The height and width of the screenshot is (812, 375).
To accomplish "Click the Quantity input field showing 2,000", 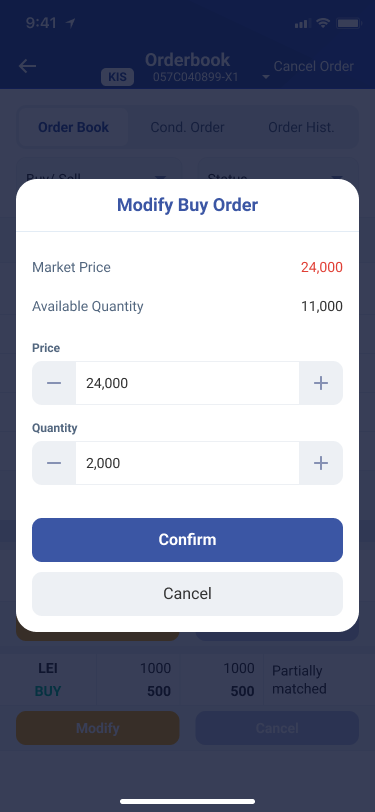I will click(x=188, y=463).
